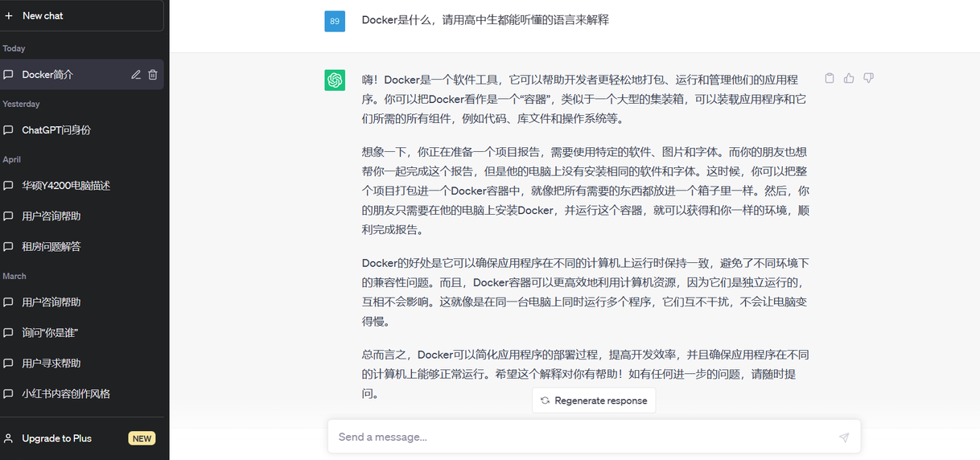Screen dimensions: 980x460
Task: Delete the Docker简介 chat via the trash icon
Action: pos(153,75)
